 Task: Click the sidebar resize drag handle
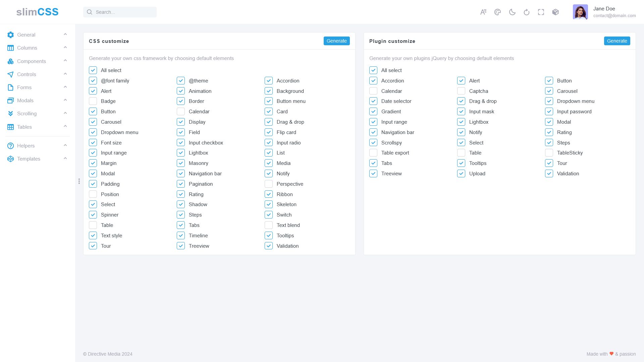click(79, 181)
